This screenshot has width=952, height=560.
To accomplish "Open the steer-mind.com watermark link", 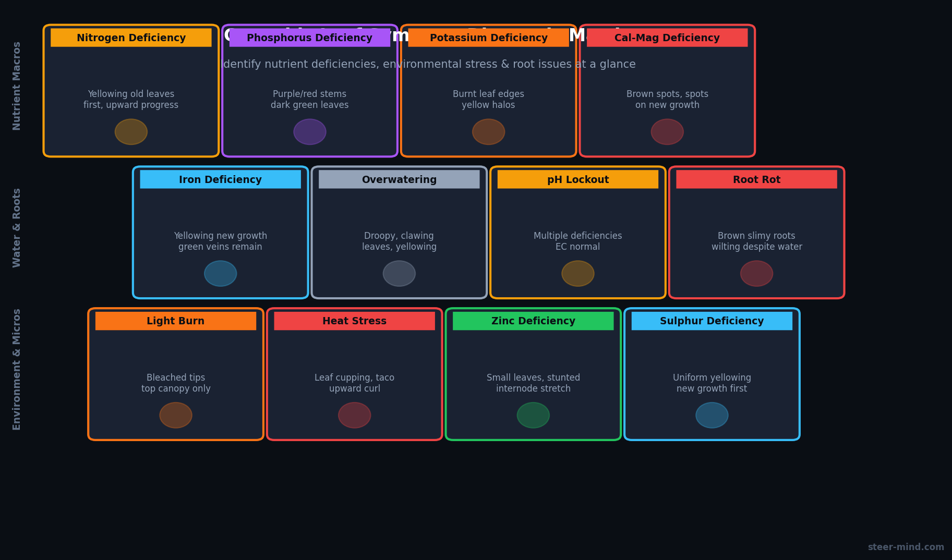I will (906, 547).
